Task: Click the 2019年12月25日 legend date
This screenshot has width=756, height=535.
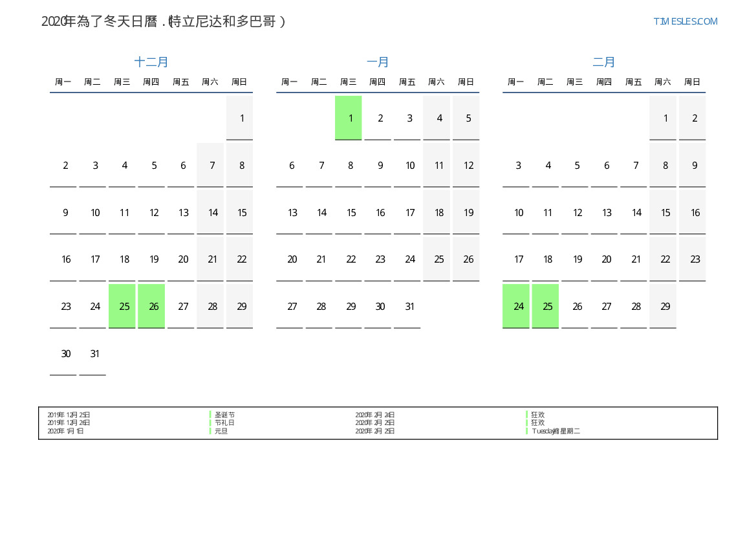Action: 69,415
